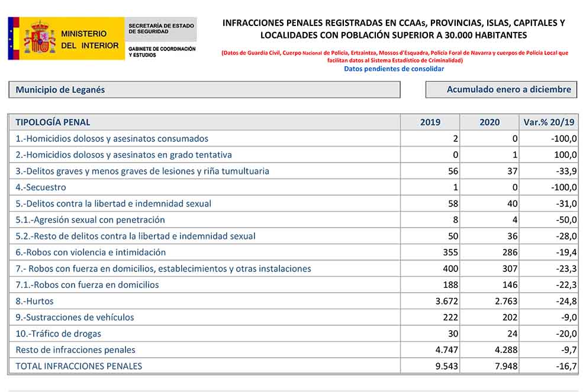Select the Homicidios dolosos y asesinatos consumados row

pyautogui.click(x=112, y=139)
